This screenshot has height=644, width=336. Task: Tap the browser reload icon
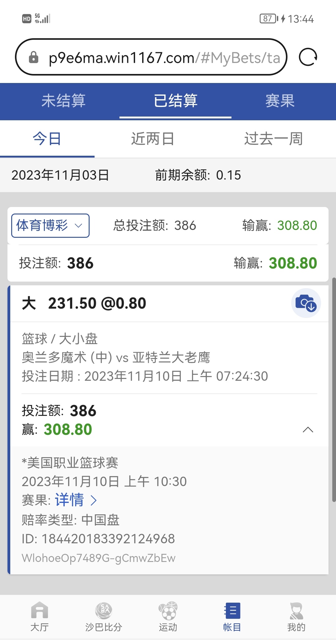point(308,57)
